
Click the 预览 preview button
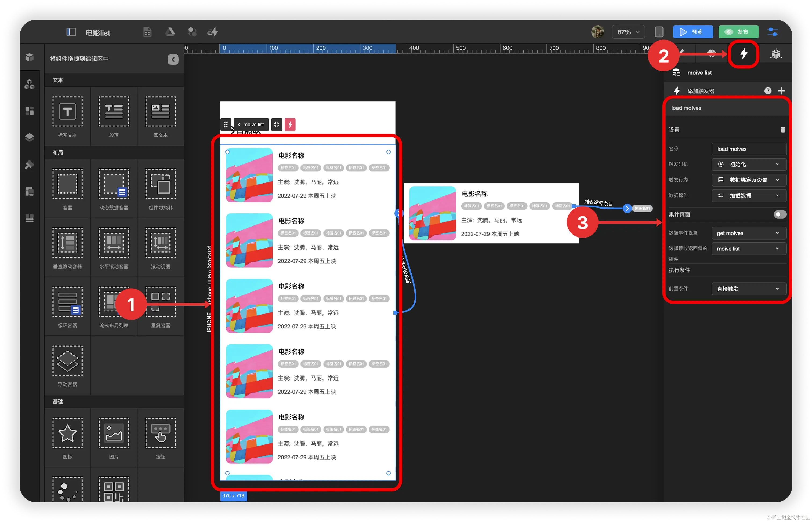(693, 32)
